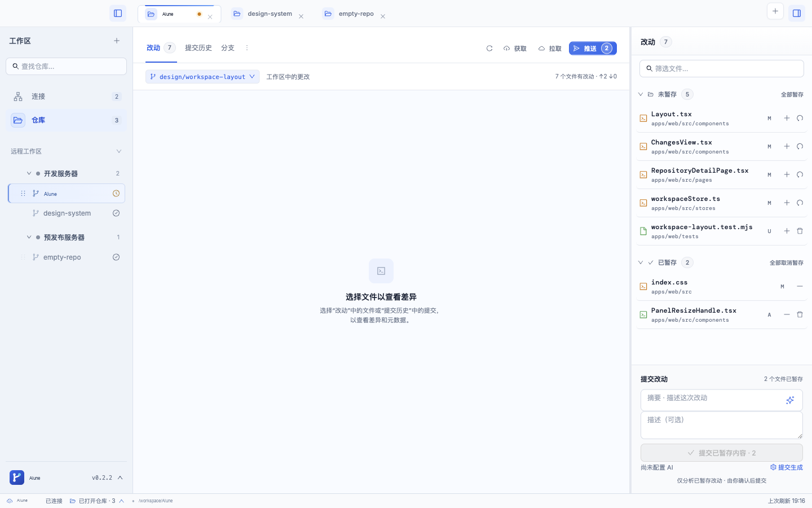The image size is (812, 508).
Task: Switch to the 分支 tab
Action: (x=228, y=48)
